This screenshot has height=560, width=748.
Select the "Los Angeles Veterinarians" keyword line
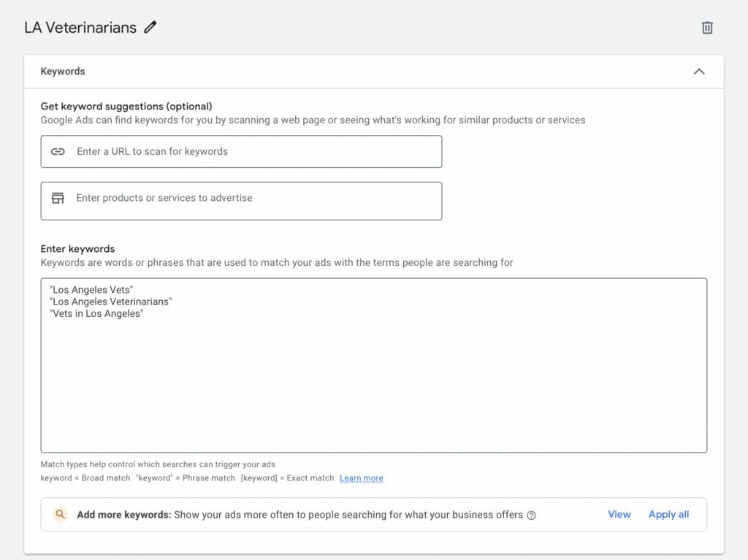click(111, 302)
